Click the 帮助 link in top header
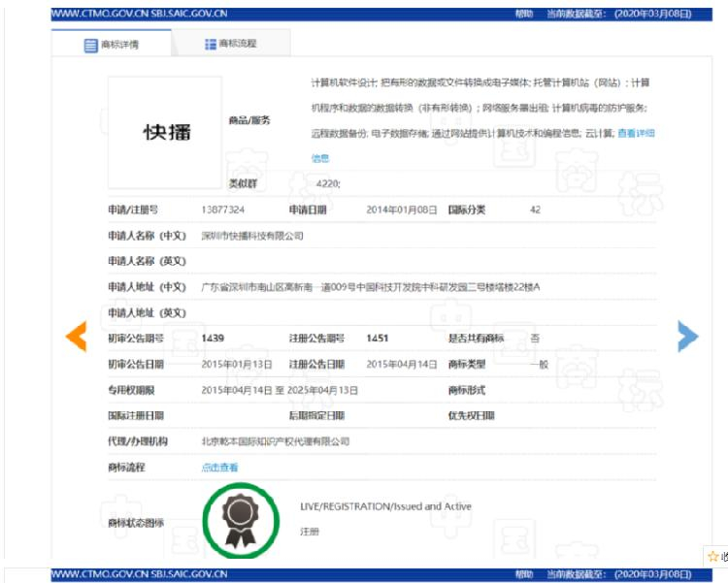The height and width of the screenshot is (583, 728). pos(524,14)
